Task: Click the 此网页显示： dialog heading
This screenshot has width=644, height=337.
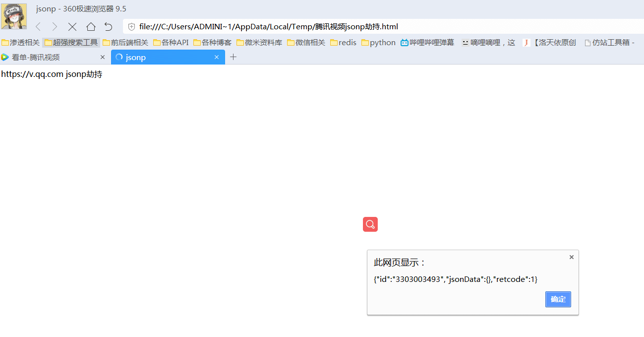Action: (400, 263)
